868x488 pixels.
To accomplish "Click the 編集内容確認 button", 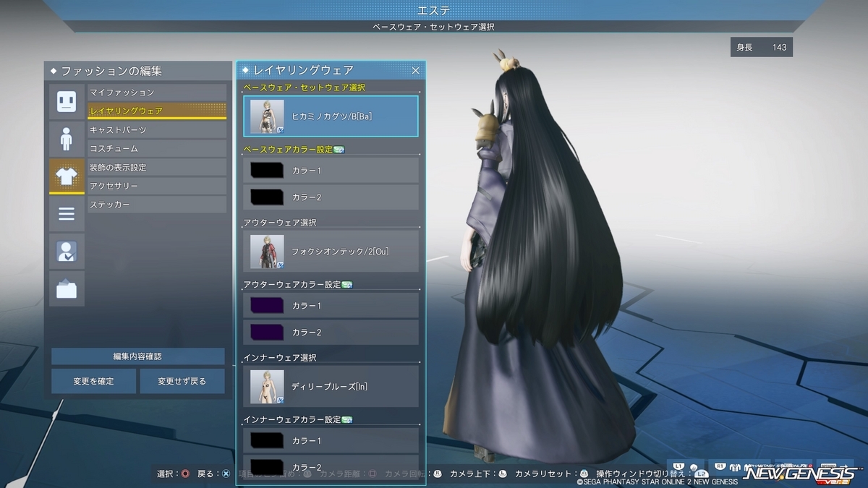I will coord(137,356).
